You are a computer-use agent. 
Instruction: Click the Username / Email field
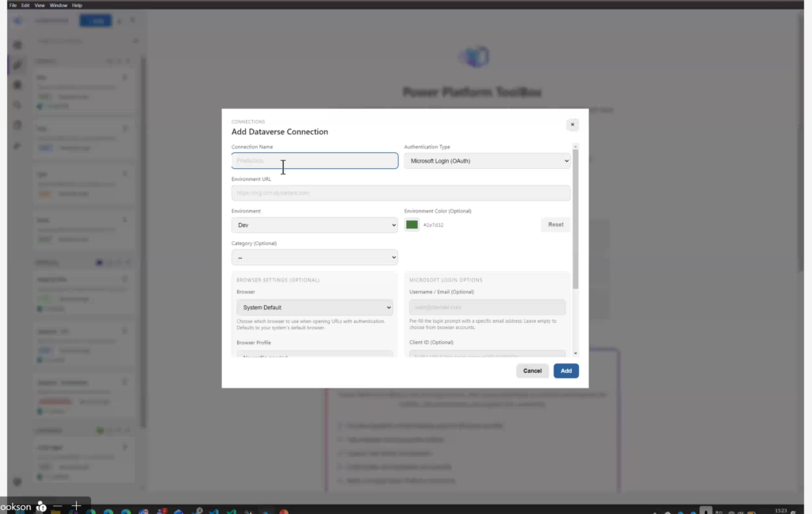point(487,307)
